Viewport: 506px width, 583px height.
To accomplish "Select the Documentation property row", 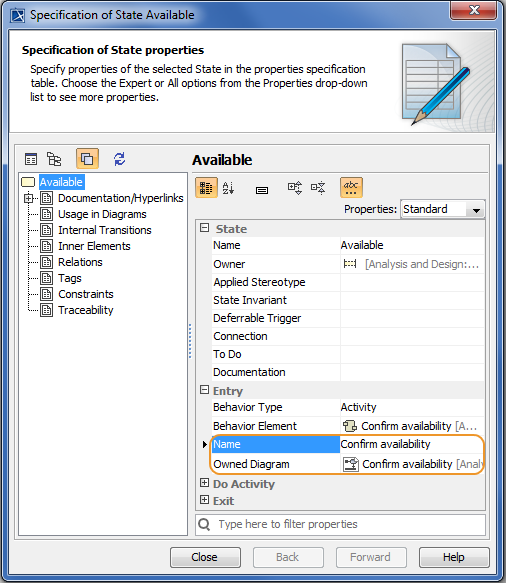I will click(x=348, y=372).
